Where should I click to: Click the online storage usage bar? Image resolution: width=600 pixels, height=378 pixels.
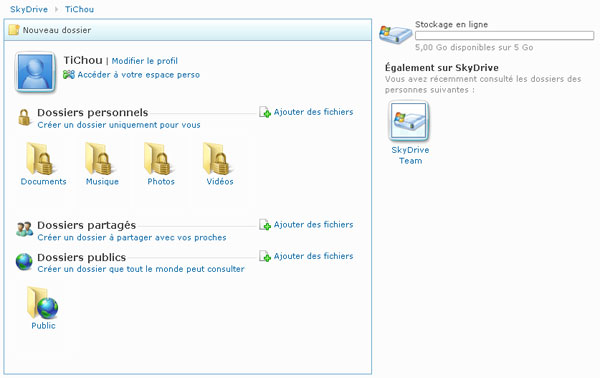(504, 36)
